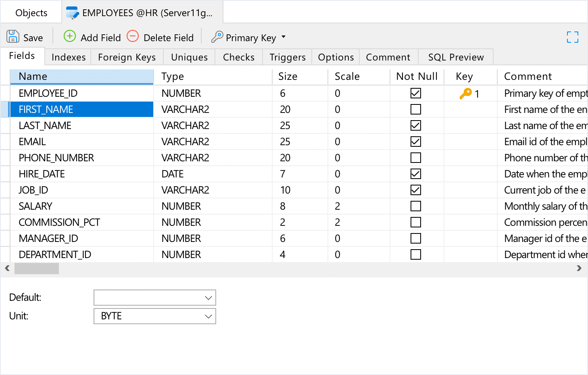The height and width of the screenshot is (375, 588).
Task: Click the red Delete Field minus icon
Action: coord(133,36)
